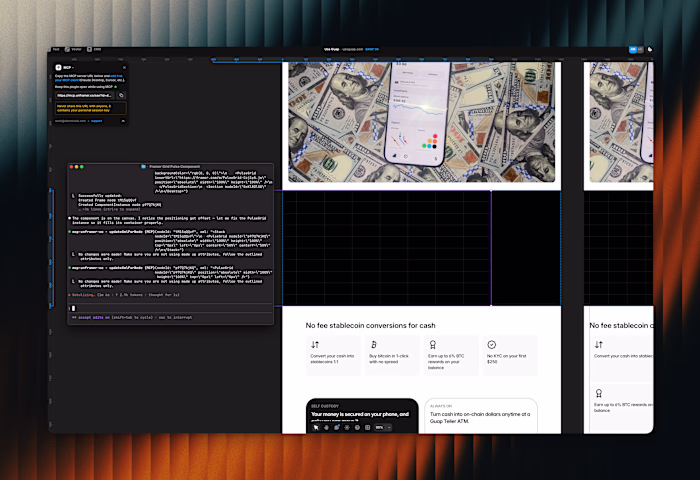The height and width of the screenshot is (480, 700).
Task: Select the hand pan tool in bottom toolbar
Action: [x=326, y=427]
